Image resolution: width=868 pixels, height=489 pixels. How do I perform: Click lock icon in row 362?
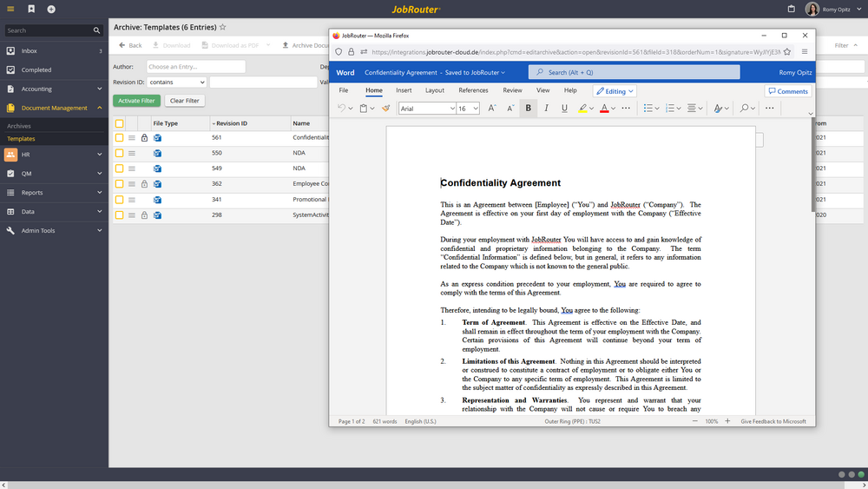pyautogui.click(x=144, y=184)
